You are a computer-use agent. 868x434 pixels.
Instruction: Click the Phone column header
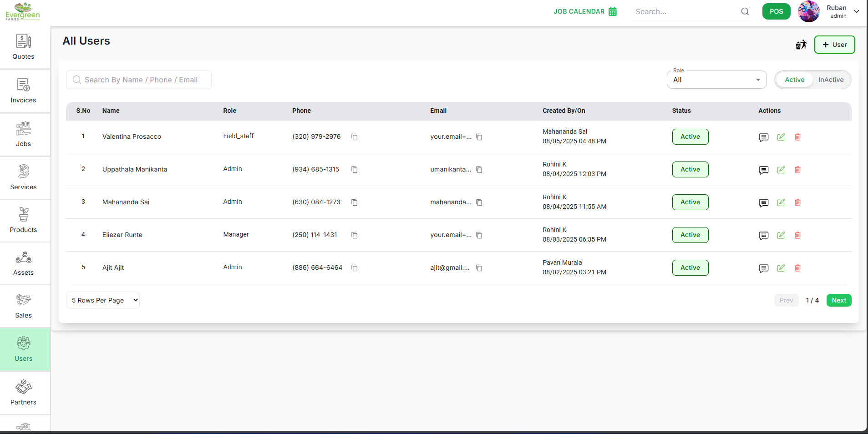tap(302, 111)
